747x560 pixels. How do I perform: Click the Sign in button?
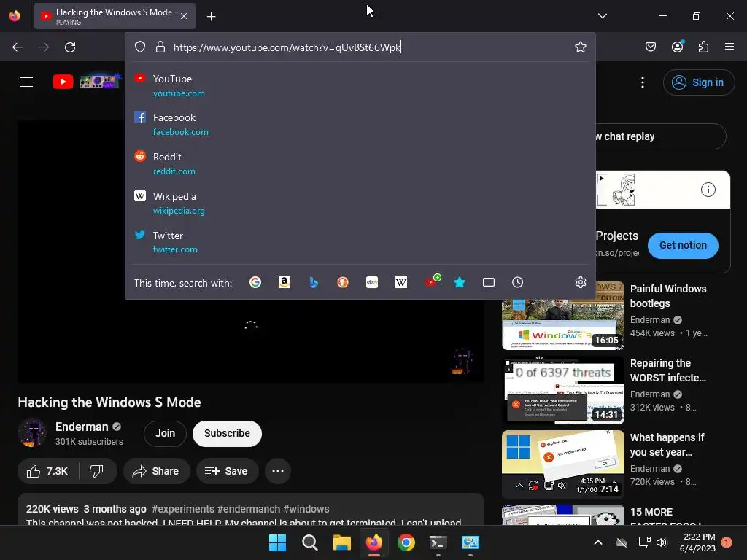[698, 82]
